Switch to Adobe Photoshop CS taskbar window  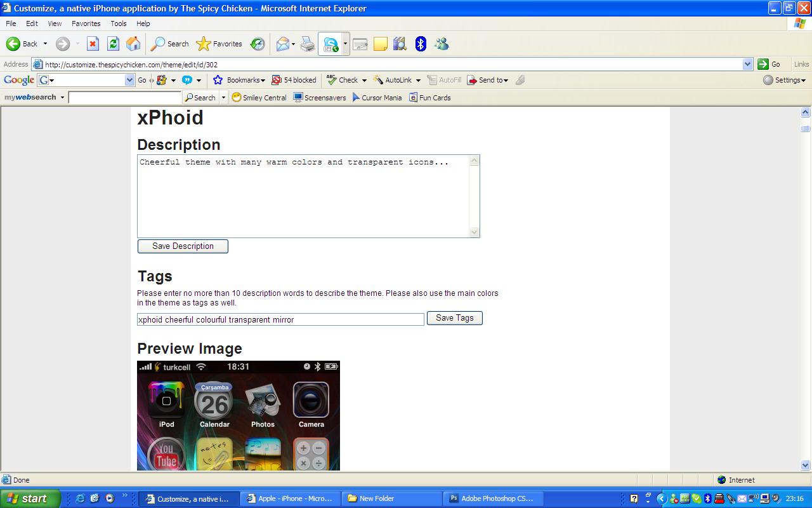point(492,498)
